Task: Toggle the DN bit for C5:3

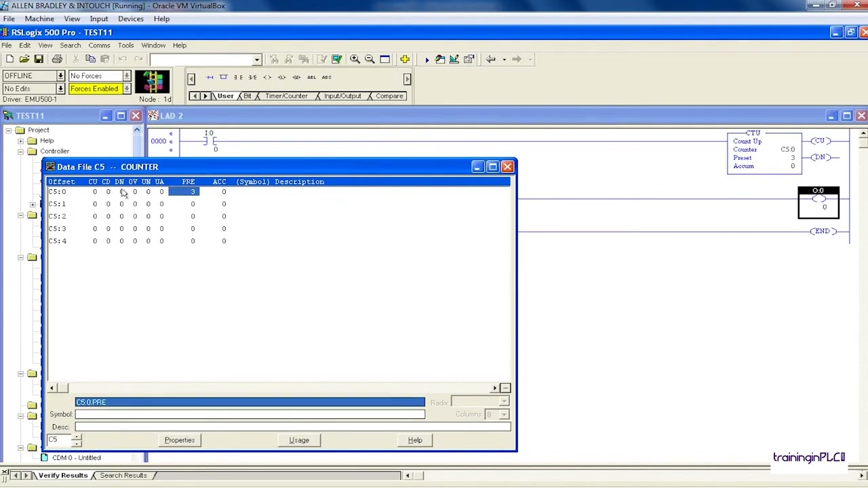Action: (121, 228)
